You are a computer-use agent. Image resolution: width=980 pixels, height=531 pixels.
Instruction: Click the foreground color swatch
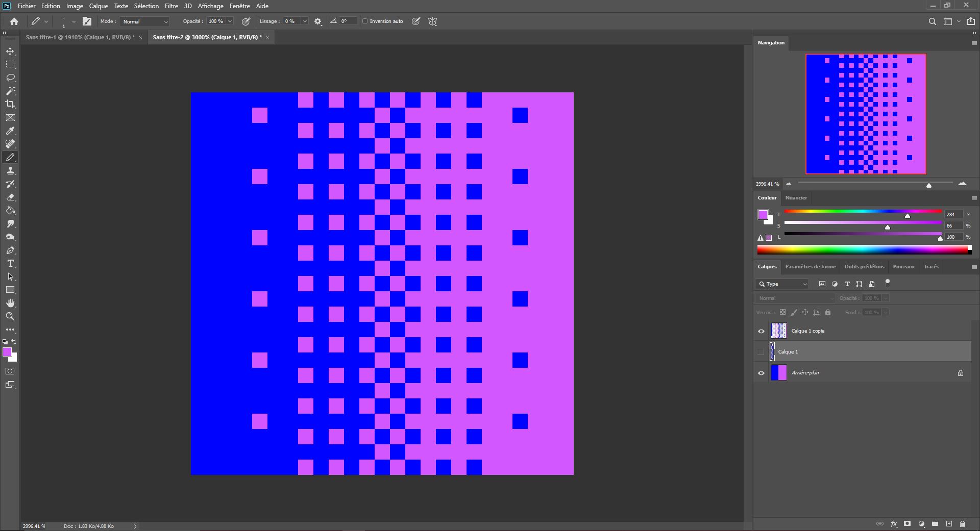tap(7, 352)
